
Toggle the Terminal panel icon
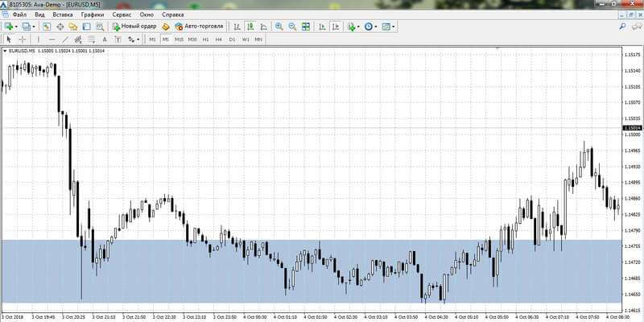86,27
